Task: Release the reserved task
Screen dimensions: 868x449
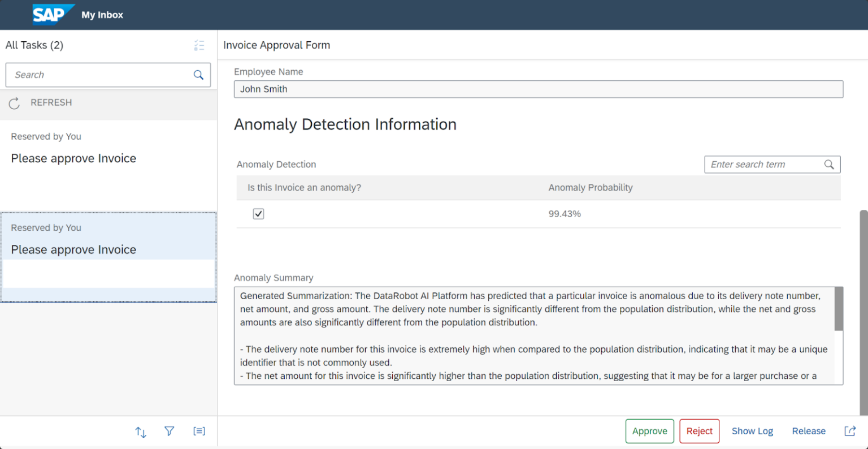Action: click(808, 430)
